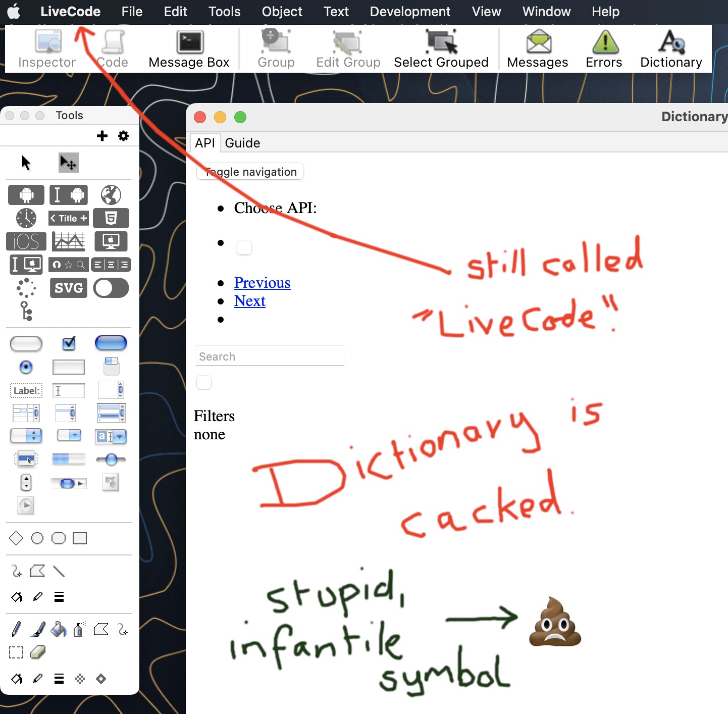The width and height of the screenshot is (728, 714).
Task: Choose the little arrows stepper control
Action: pos(26,482)
